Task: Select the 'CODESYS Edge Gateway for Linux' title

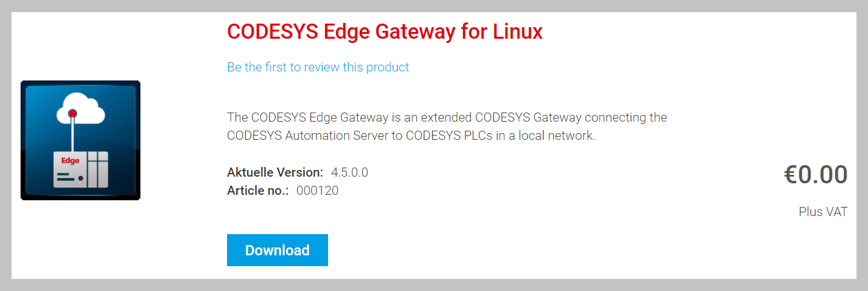Action: (385, 31)
